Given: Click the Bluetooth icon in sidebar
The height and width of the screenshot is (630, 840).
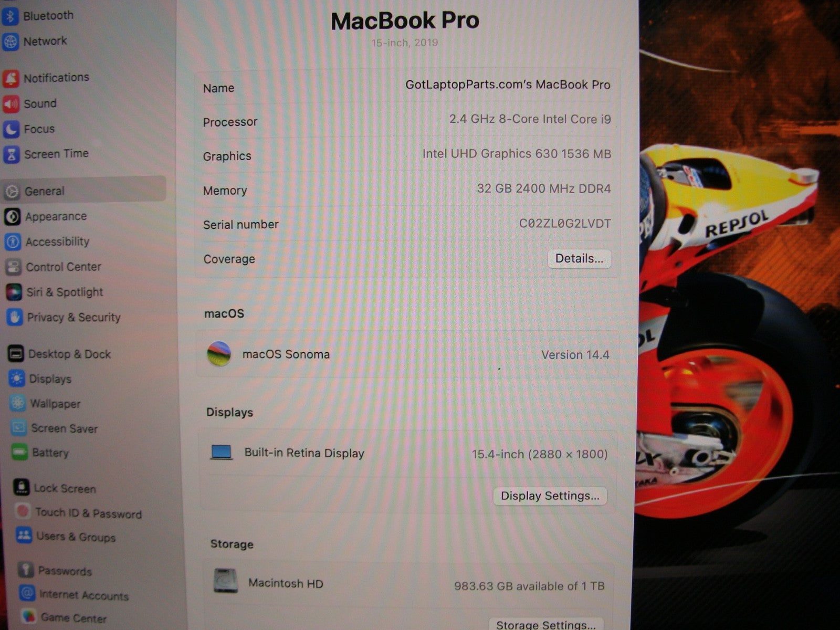Looking at the screenshot, I should point(10,16).
